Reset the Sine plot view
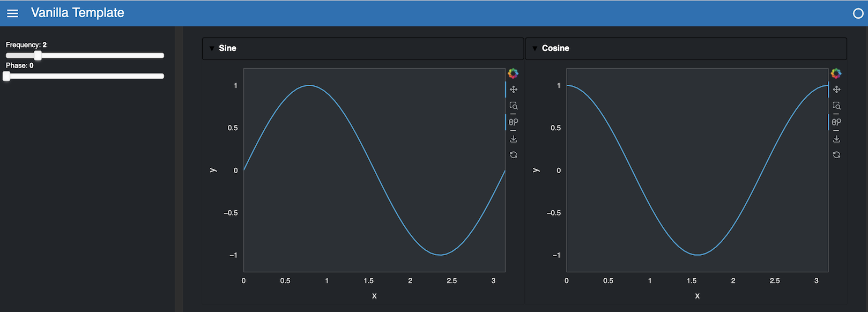868x312 pixels. point(514,155)
